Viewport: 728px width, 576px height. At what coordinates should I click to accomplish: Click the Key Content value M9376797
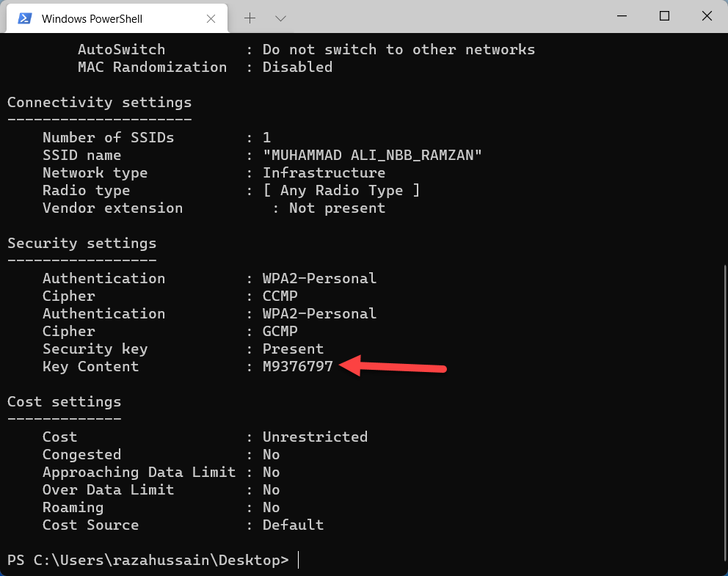pyautogui.click(x=298, y=366)
